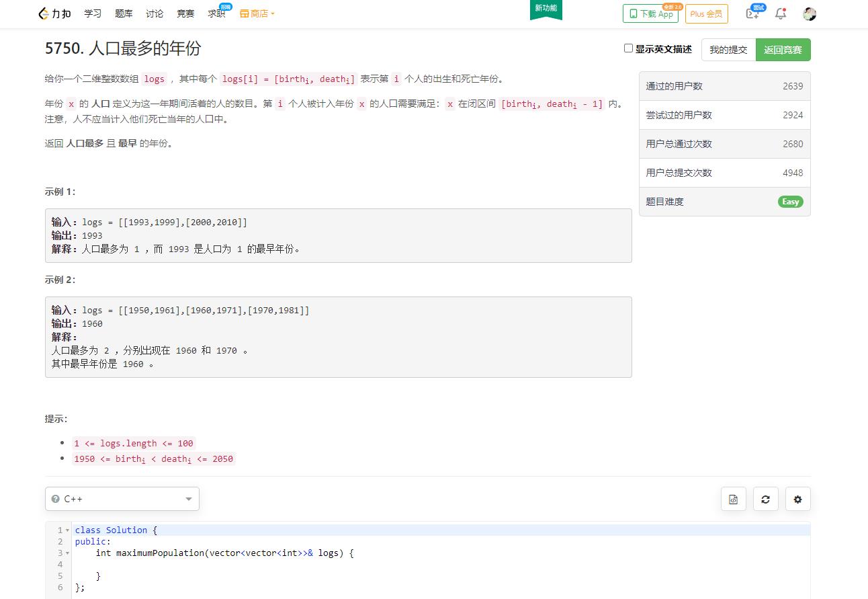Click the 题目难度 label
Viewport: 868px width, 599px height.
[665, 202]
